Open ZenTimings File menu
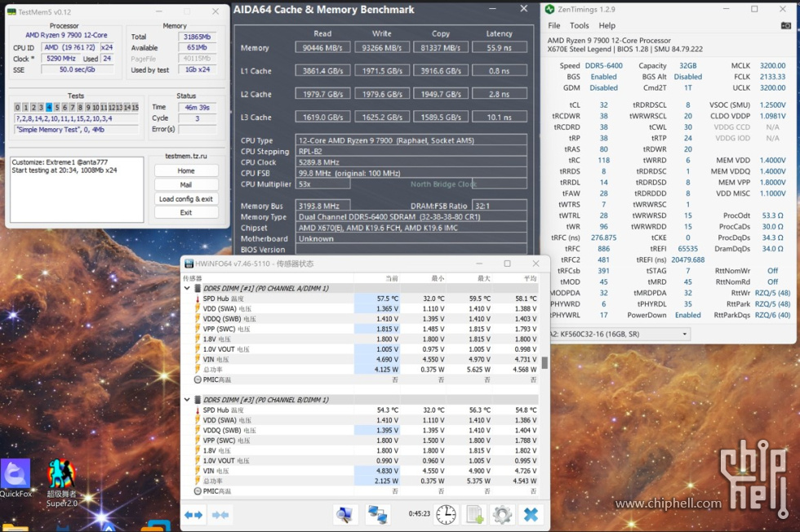 [553, 25]
